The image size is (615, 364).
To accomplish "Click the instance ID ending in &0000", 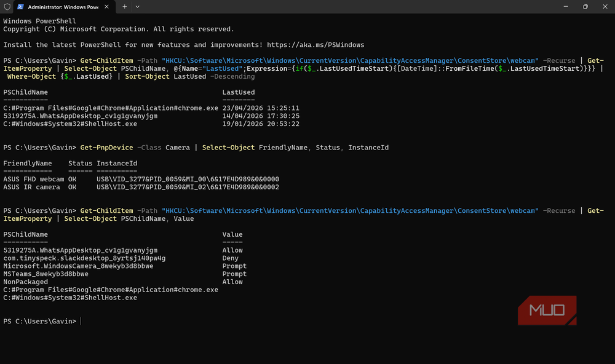I will coord(188,179).
